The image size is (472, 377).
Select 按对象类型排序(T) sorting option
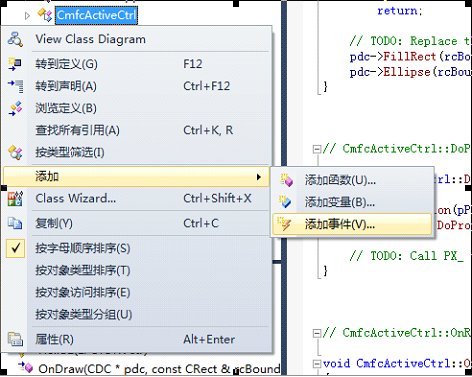137,270
